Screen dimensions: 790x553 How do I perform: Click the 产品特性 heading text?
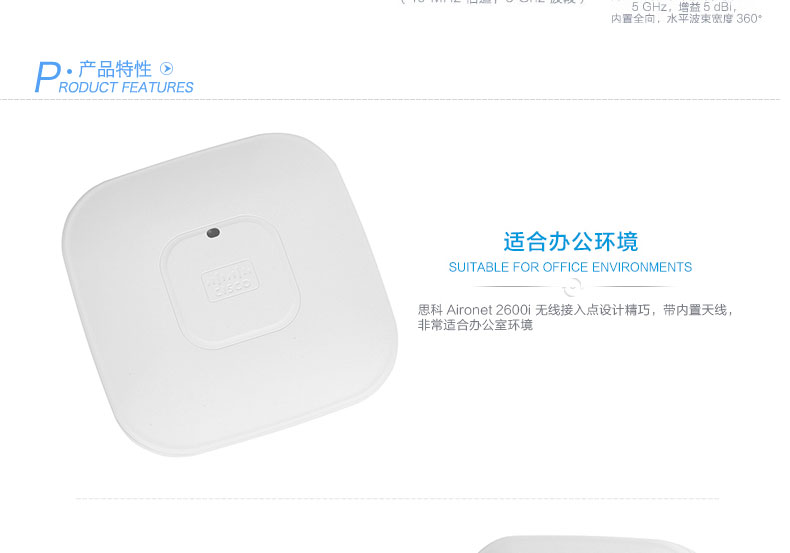coord(115,69)
